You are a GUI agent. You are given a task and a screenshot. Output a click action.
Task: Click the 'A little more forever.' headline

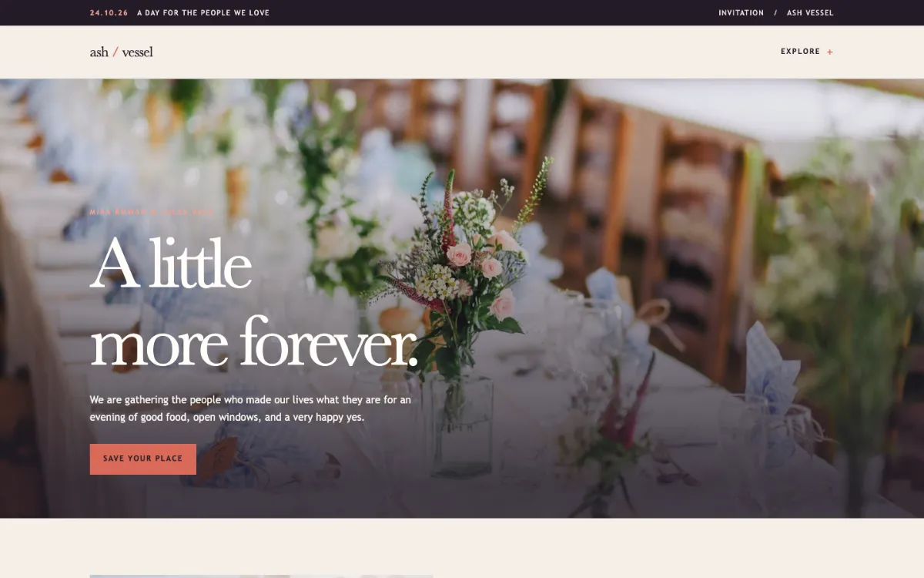coord(254,303)
